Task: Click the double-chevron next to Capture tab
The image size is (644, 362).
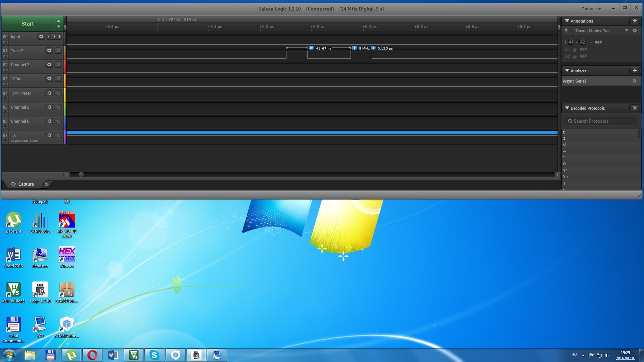Action: pyautogui.click(x=47, y=184)
